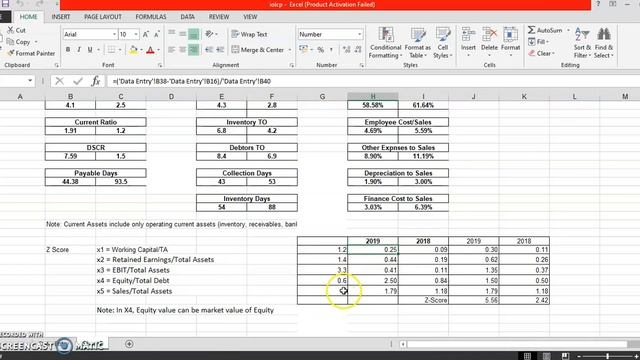Viewport: 640px width, 360px height.
Task: Open Conditional Formatting menu
Action: pyautogui.click(x=386, y=43)
